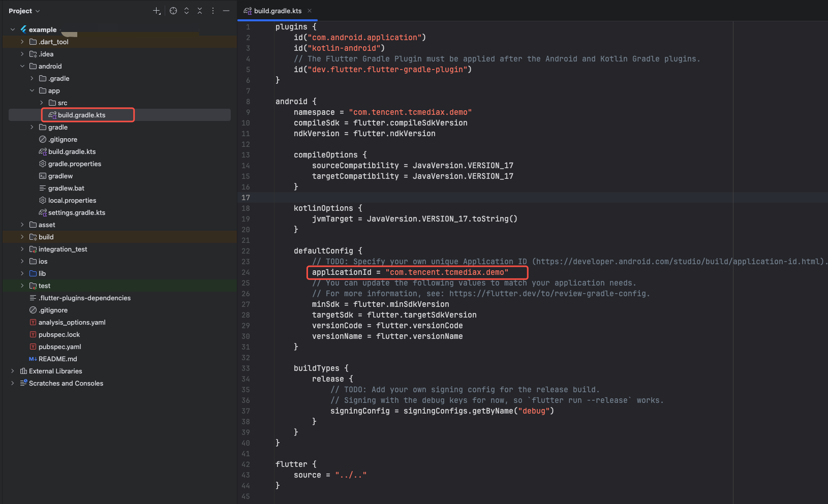Expand the External Libraries node
Screen dimensions: 828x504
pos(13,371)
